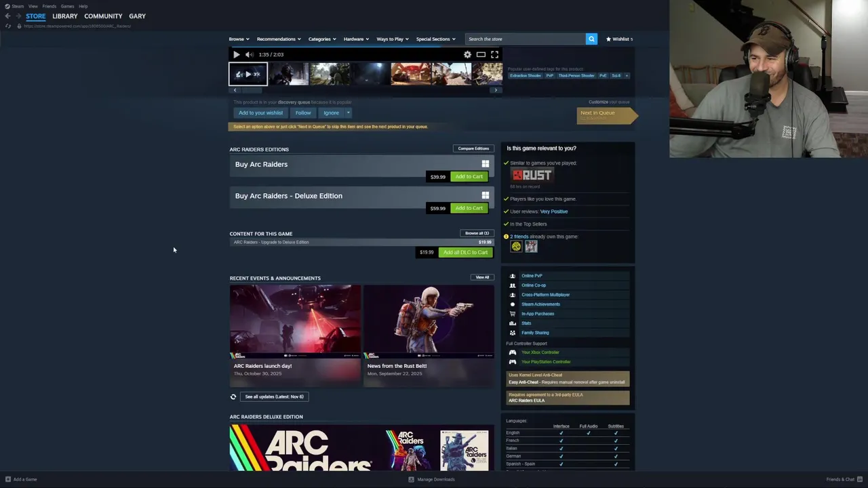Open the Help menu
This screenshot has width=868, height=488.
(83, 6)
